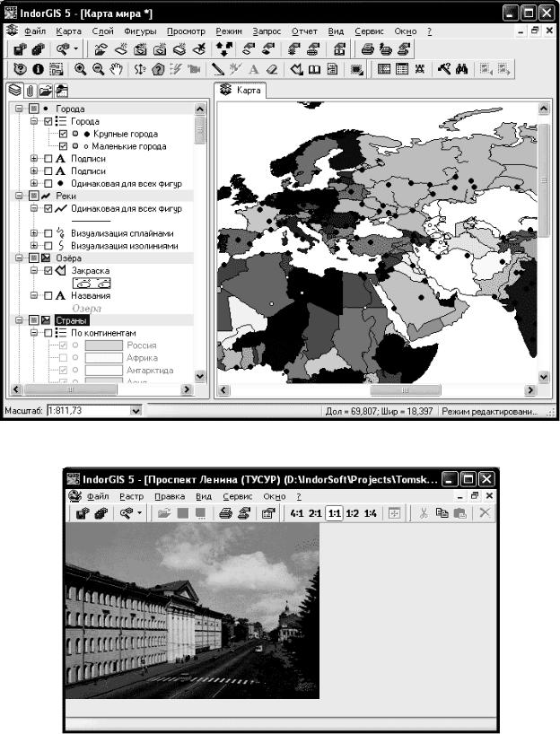Select the hand pan tool

click(x=116, y=69)
